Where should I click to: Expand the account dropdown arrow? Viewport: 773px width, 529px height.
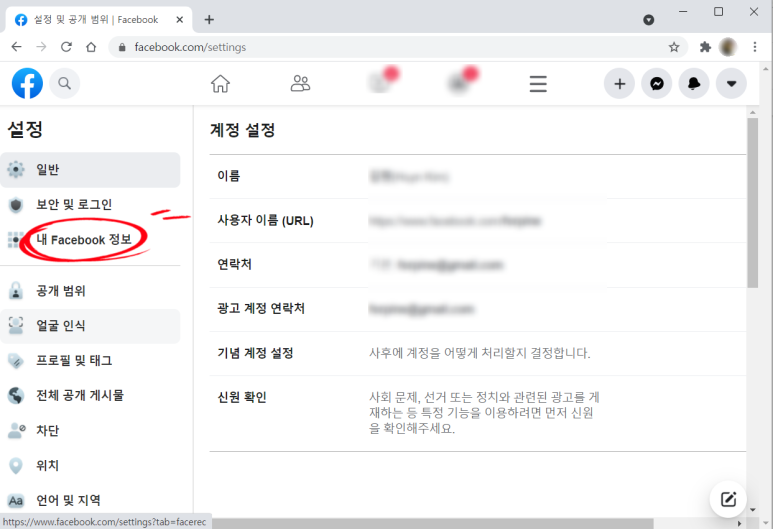pos(732,84)
